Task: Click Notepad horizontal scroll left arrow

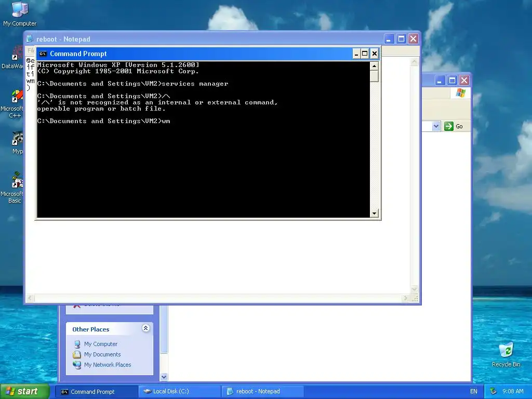Action: click(x=30, y=298)
